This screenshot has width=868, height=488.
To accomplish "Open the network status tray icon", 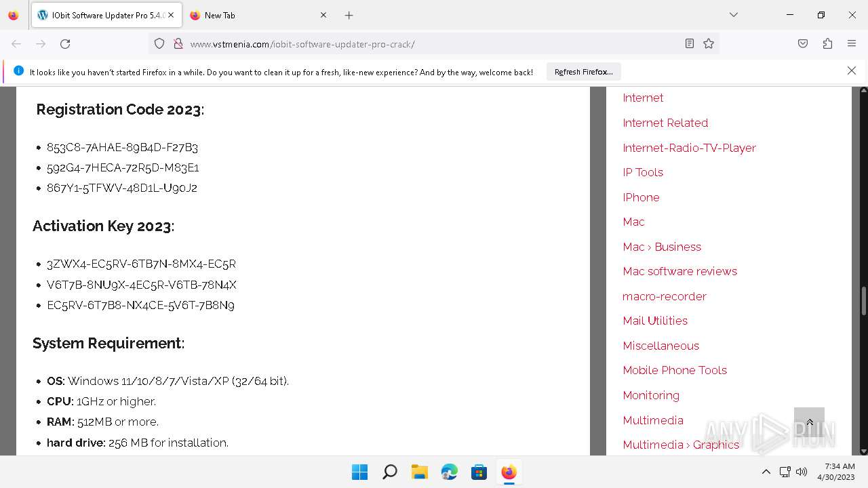I will [x=785, y=472].
